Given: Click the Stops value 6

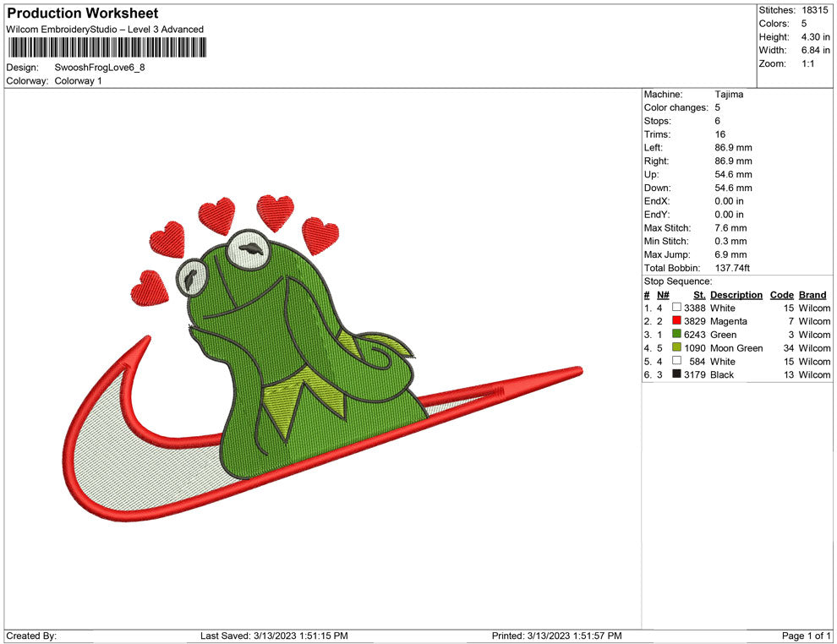Looking at the screenshot, I should point(718,121).
